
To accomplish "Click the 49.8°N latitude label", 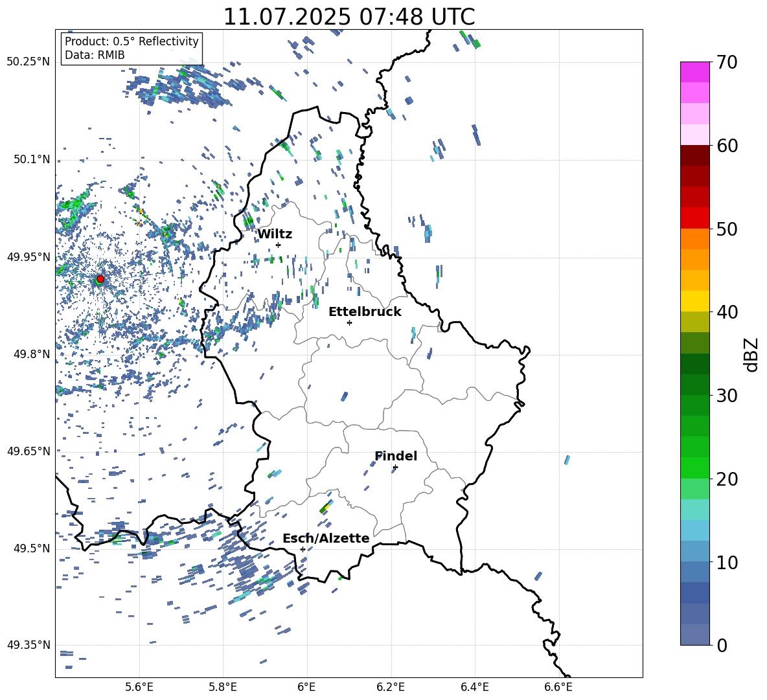I will [31, 354].
